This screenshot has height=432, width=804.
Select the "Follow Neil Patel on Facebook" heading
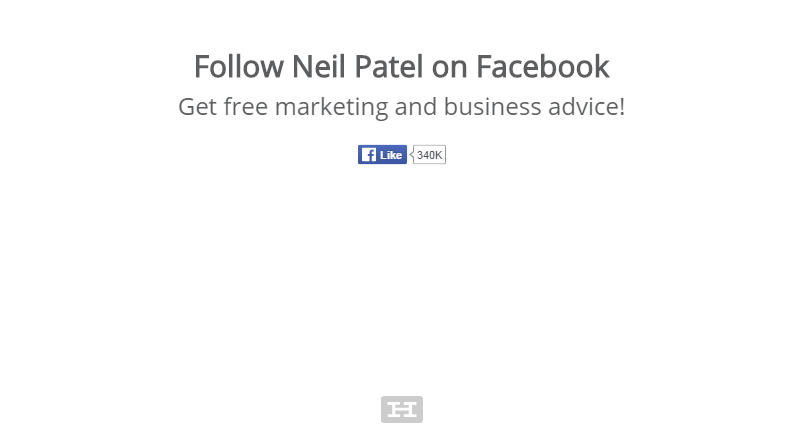pos(401,67)
